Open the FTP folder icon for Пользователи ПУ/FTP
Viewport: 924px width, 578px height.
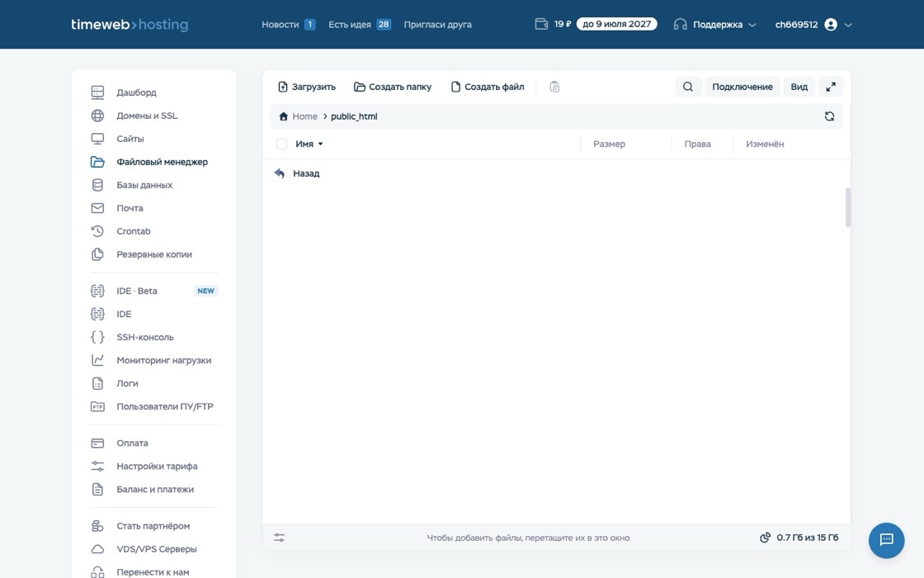(97, 406)
